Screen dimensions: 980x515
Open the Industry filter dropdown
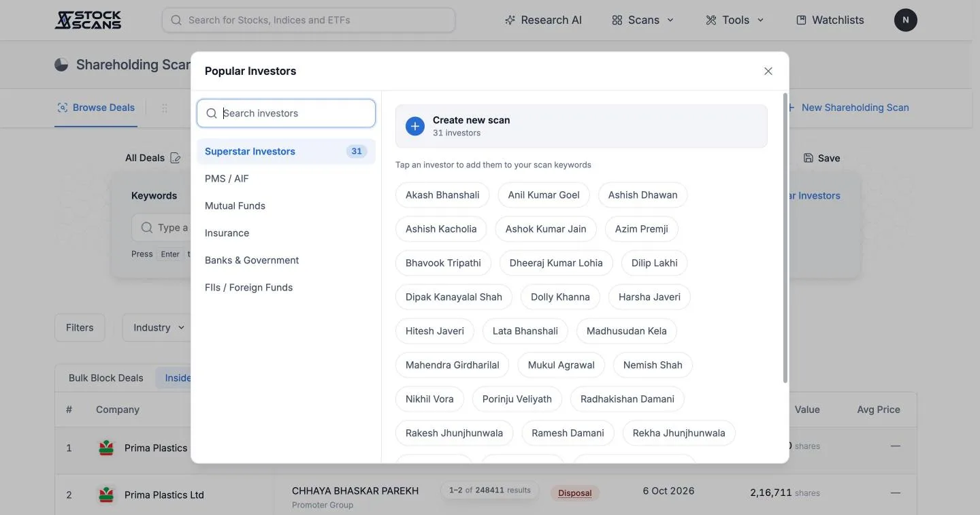click(159, 327)
